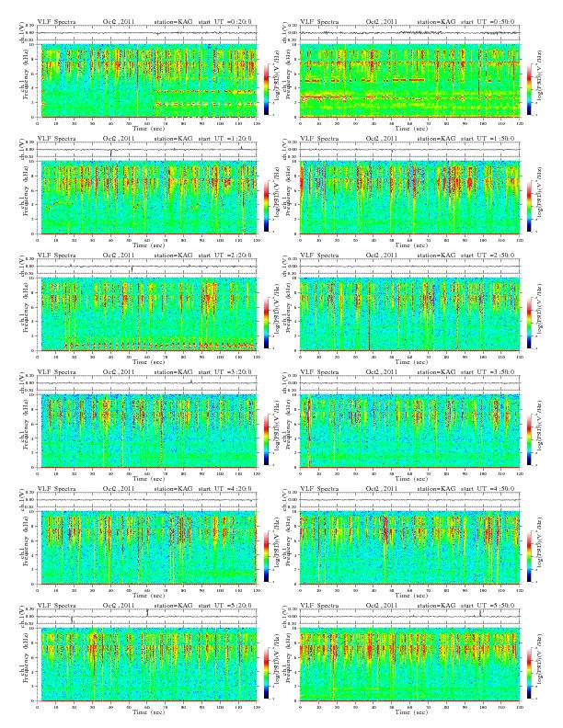Select the 'start UT =3:20:0' title text

(x=224, y=372)
